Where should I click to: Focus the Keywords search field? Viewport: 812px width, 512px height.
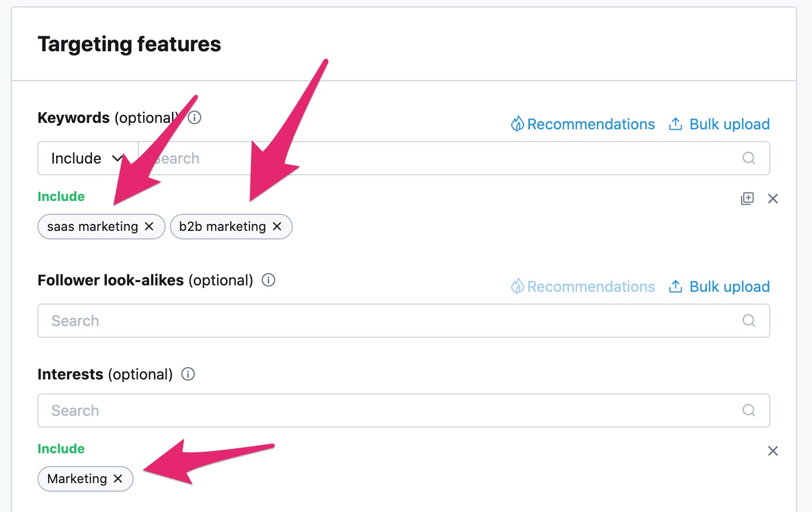pyautogui.click(x=454, y=158)
